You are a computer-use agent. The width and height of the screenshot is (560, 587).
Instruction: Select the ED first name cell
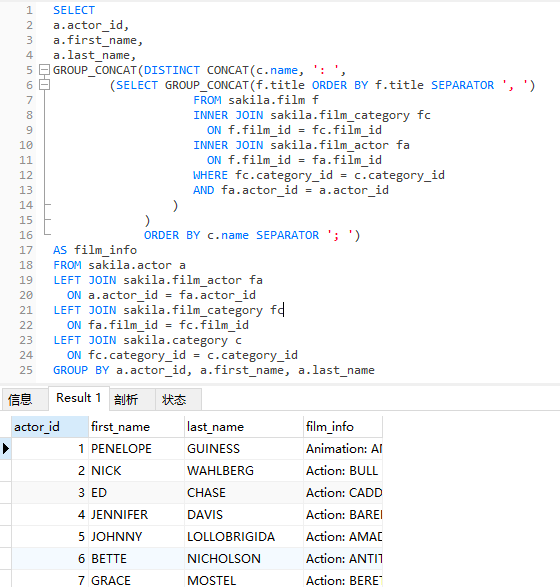click(136, 493)
